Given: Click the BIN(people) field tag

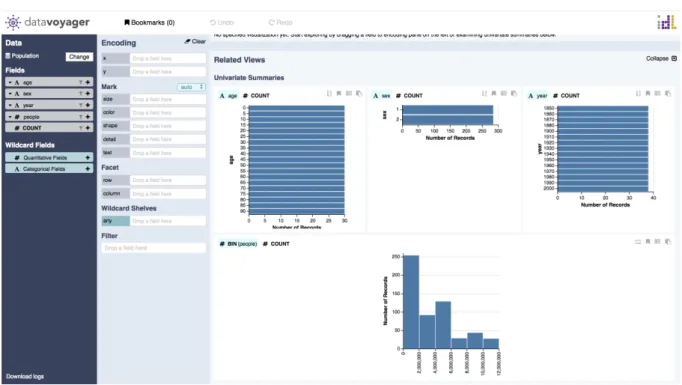Looking at the screenshot, I should click(x=238, y=244).
